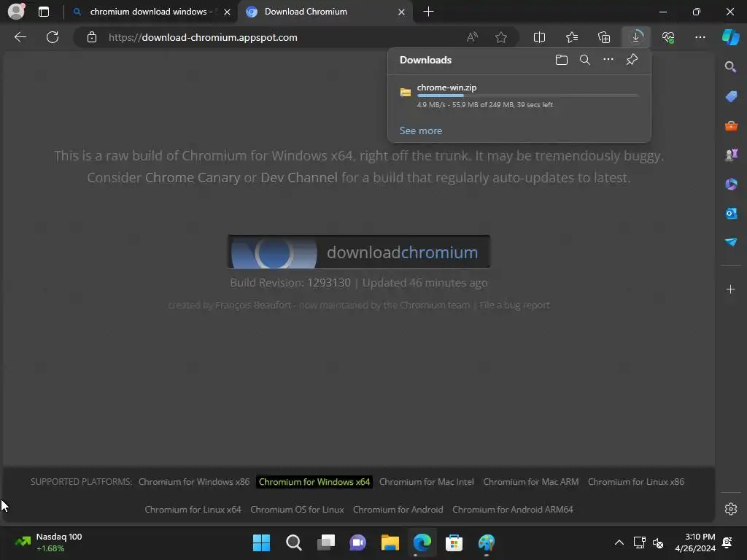Close the chromium download windows tab
This screenshot has height=560, width=747.
[x=228, y=12]
